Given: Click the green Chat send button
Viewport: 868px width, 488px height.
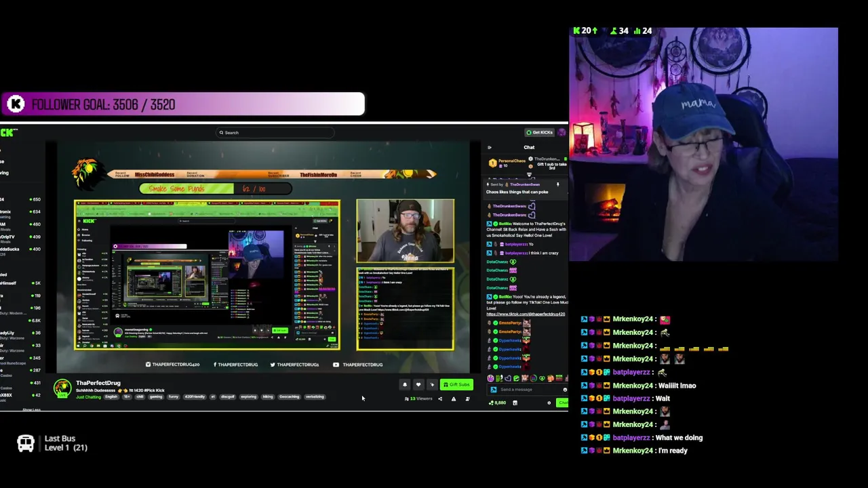Looking at the screenshot, I should coord(562,403).
